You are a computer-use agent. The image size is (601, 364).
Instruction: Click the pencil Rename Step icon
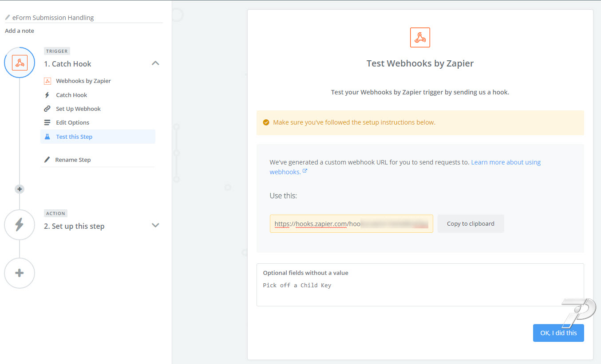tap(47, 160)
